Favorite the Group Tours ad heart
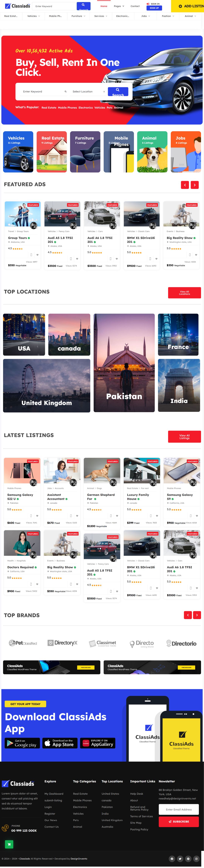This screenshot has height=868, width=204. pos(37,255)
